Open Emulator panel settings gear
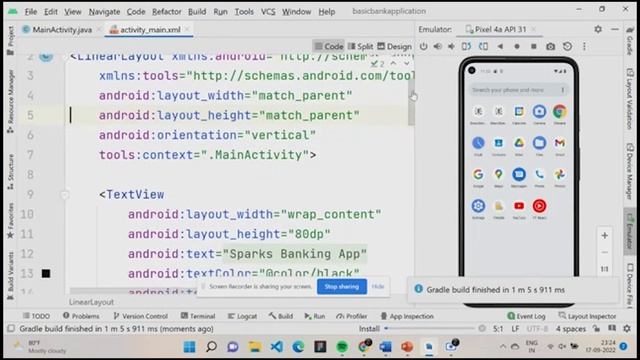This screenshot has height=360, width=640. 598,29
